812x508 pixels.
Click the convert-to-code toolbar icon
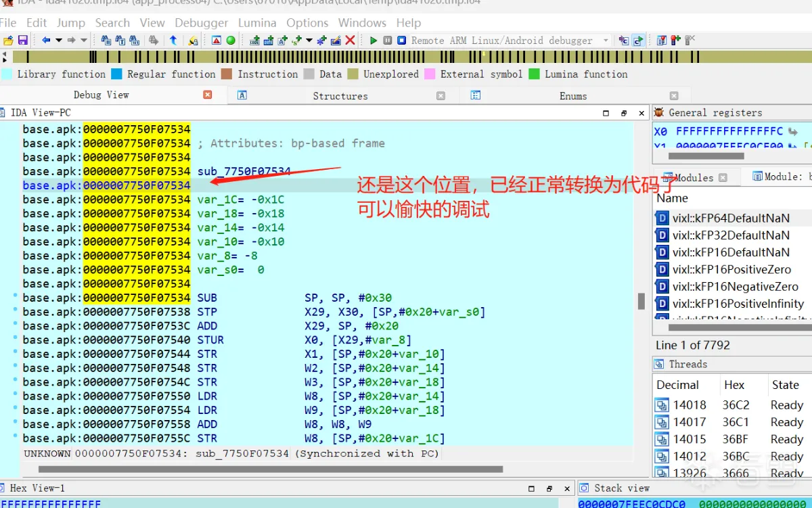255,41
